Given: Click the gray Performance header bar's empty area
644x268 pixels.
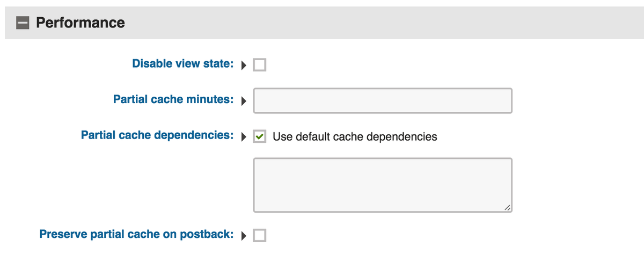Looking at the screenshot, I should [376, 23].
